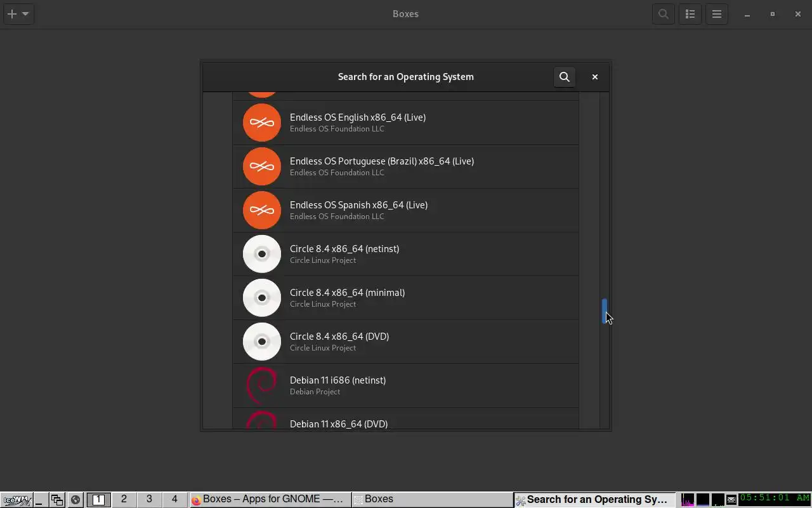Viewport: 812px width, 508px height.
Task: Pick Circle 8.4 x86_64 (DVD)
Action: (x=406, y=342)
